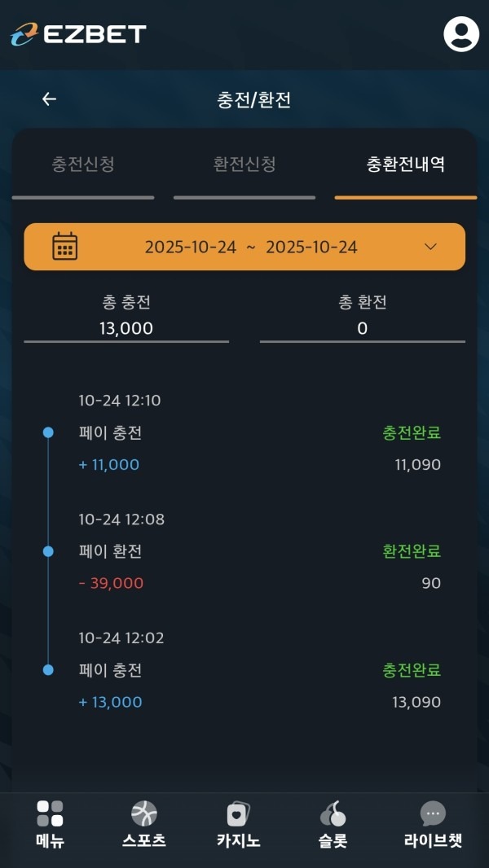Tap the timeline dot next to 페이 환전 entry
Image resolution: width=489 pixels, height=868 pixels.
pyautogui.click(x=49, y=551)
